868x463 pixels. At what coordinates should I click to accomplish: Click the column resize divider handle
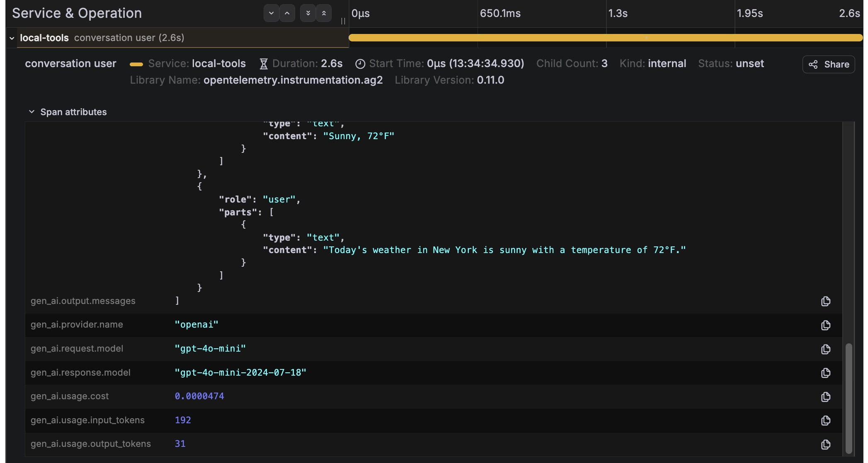click(343, 21)
